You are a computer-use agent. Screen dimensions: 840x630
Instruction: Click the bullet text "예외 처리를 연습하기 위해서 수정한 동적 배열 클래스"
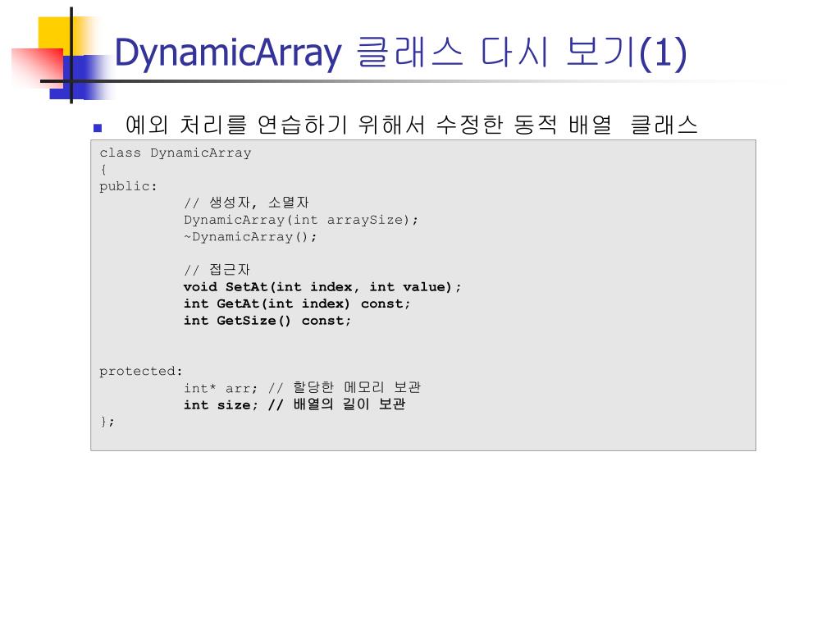[x=412, y=125]
